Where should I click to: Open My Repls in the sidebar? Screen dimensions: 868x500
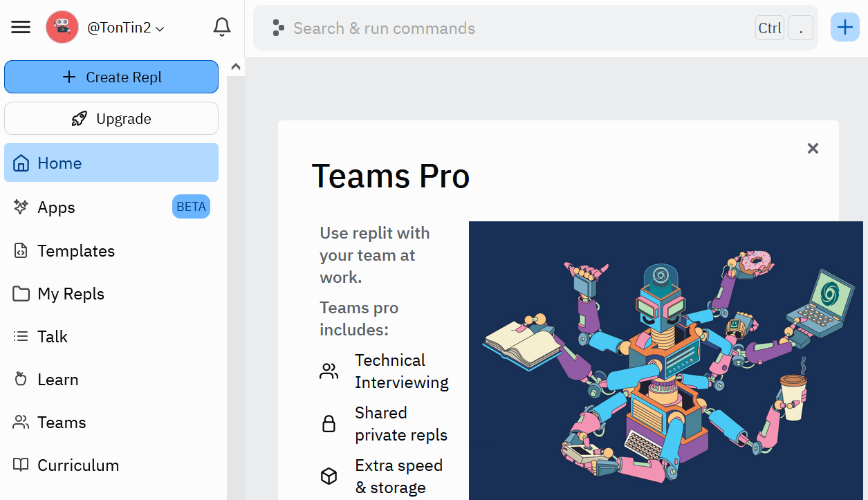(111, 293)
